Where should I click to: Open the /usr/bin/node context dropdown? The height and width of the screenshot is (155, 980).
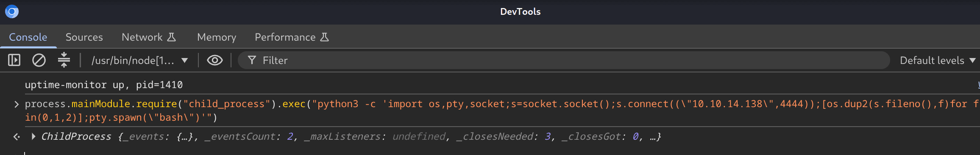point(139,61)
